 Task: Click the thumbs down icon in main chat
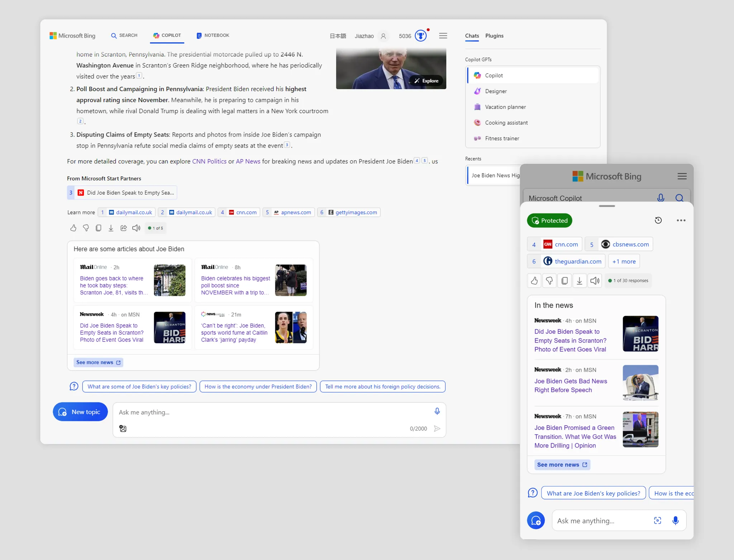coord(86,228)
